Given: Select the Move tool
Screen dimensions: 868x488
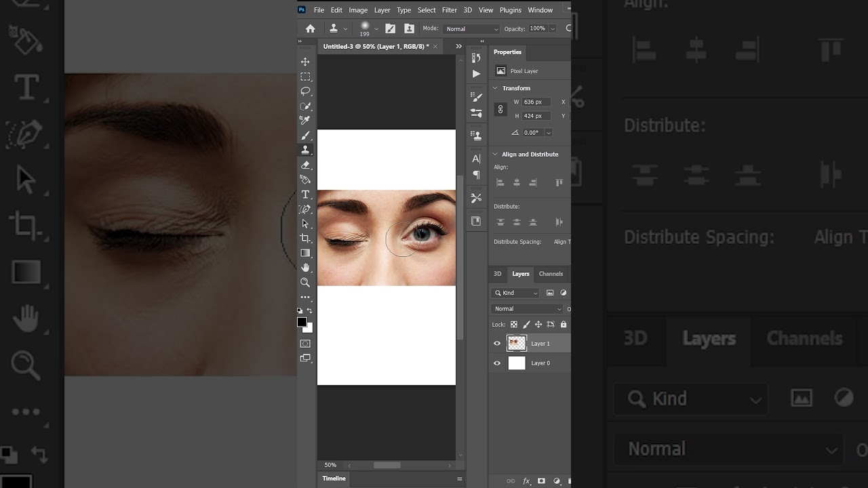Looking at the screenshot, I should [x=305, y=62].
